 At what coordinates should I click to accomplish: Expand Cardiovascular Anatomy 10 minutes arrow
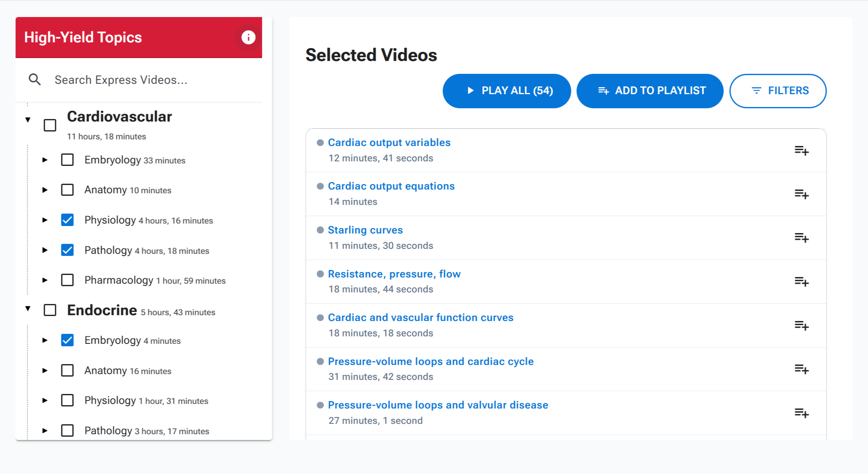[45, 190]
